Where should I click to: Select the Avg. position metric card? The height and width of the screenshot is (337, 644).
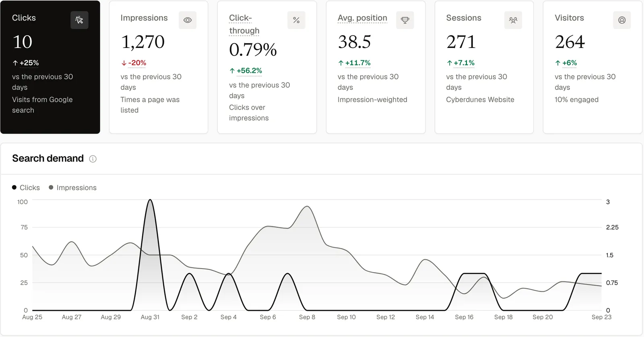tap(376, 67)
